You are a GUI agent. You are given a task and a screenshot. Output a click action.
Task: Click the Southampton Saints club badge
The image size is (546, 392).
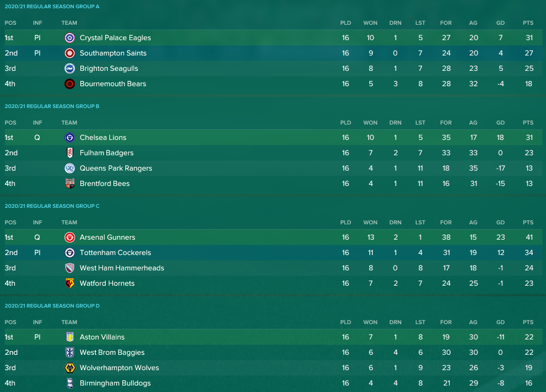(x=70, y=53)
